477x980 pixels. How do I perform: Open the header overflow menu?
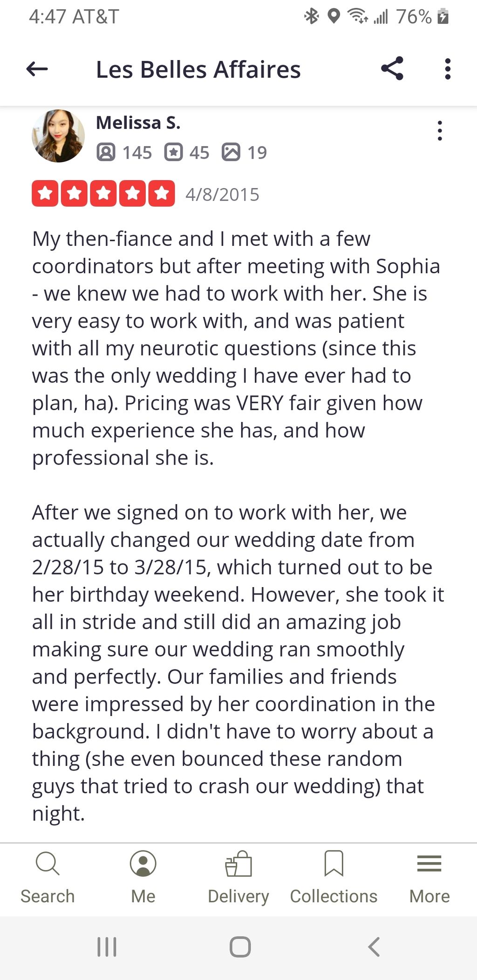(448, 69)
